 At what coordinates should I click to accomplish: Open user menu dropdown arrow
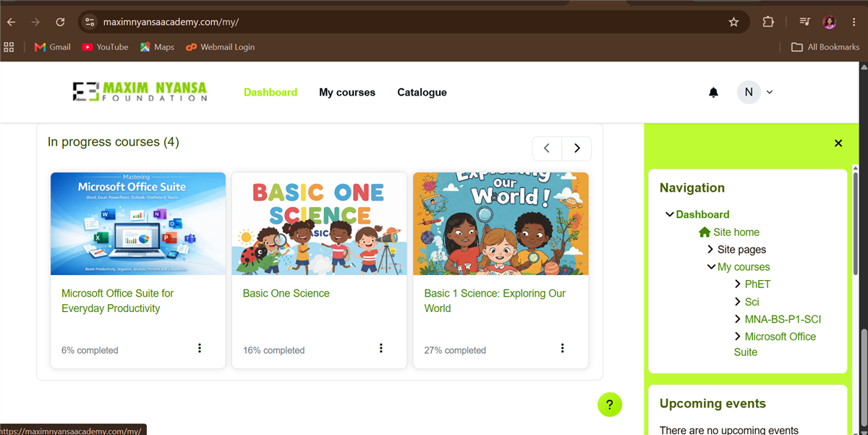click(770, 92)
